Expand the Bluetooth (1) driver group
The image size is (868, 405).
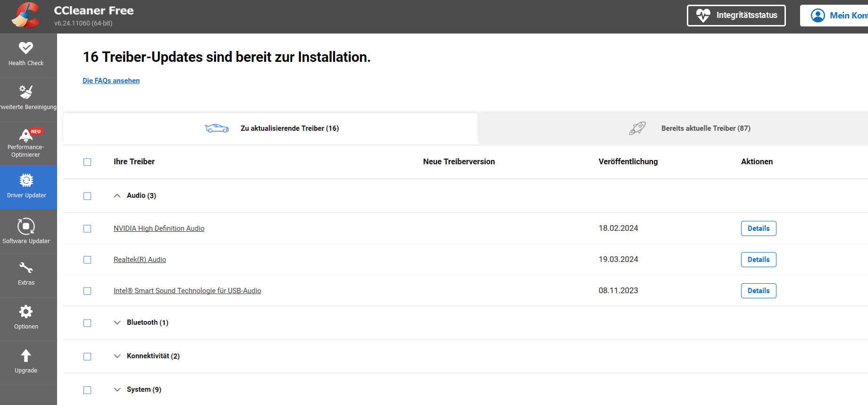(117, 322)
